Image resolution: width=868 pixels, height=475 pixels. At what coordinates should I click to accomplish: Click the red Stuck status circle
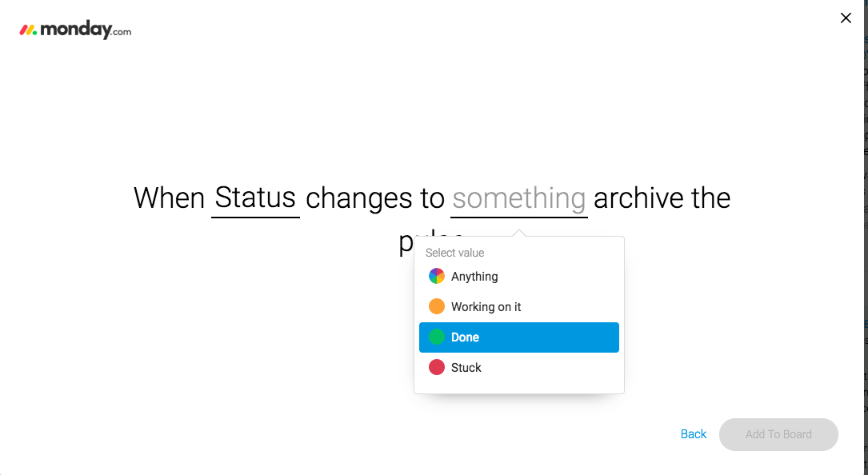click(x=436, y=368)
